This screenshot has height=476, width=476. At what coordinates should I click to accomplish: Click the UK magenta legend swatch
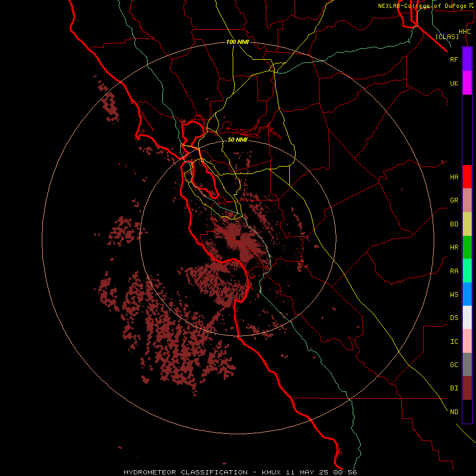[467, 83]
